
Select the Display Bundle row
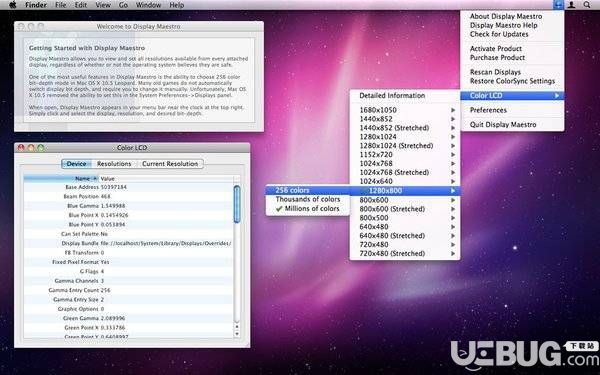128,243
